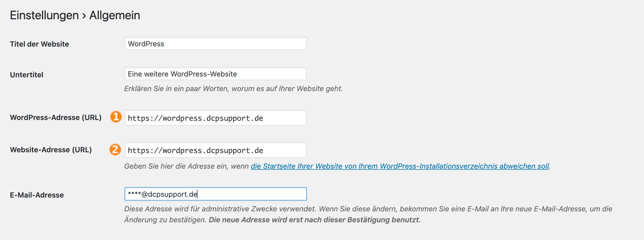Click the 'Titel der Website' label
The image size is (644, 240).
[40, 44]
